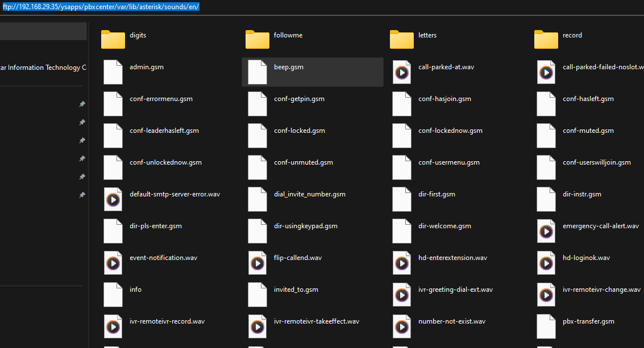
Task: Select emergency-call-alert.wav audio icon
Action: tap(546, 230)
